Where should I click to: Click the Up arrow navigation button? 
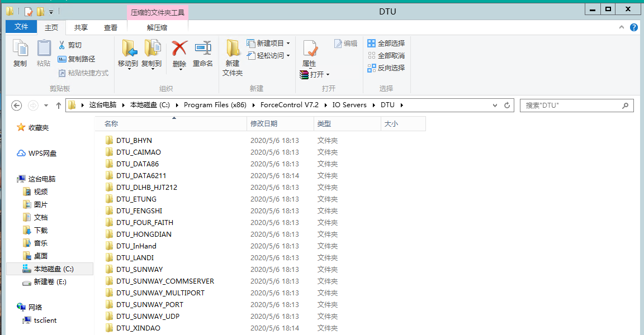(59, 105)
